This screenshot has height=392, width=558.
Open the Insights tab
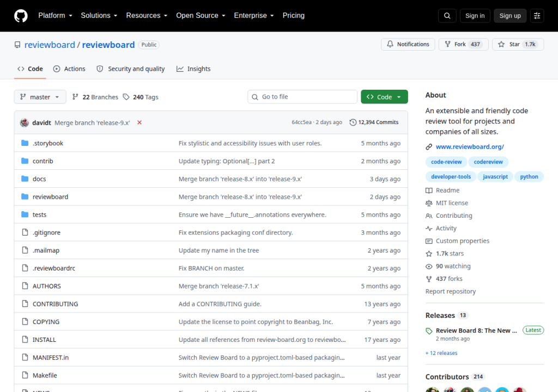[x=193, y=69]
